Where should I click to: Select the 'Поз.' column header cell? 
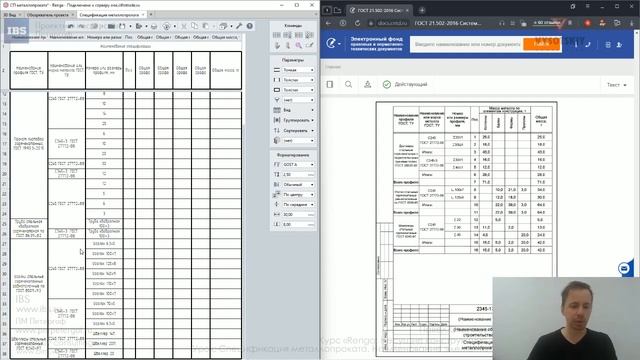(129, 70)
